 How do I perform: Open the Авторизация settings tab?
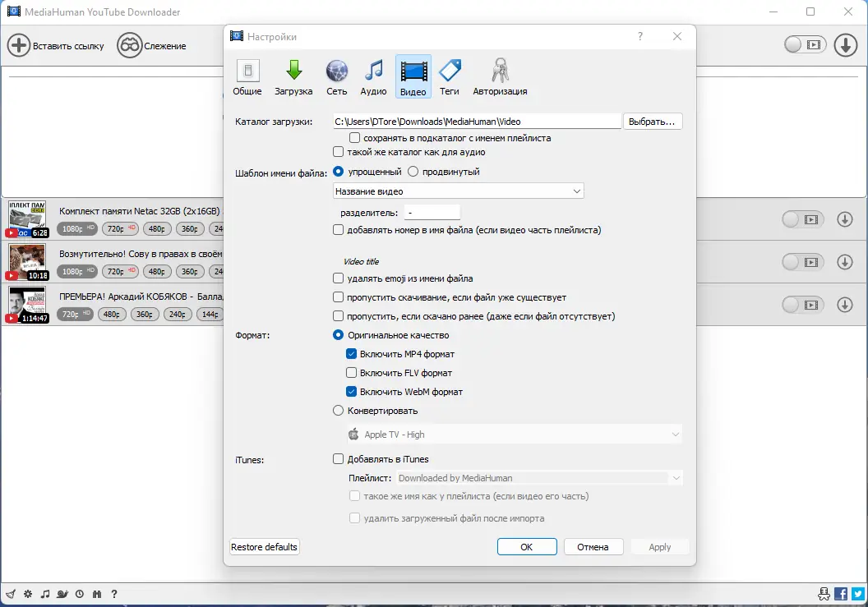(500, 77)
